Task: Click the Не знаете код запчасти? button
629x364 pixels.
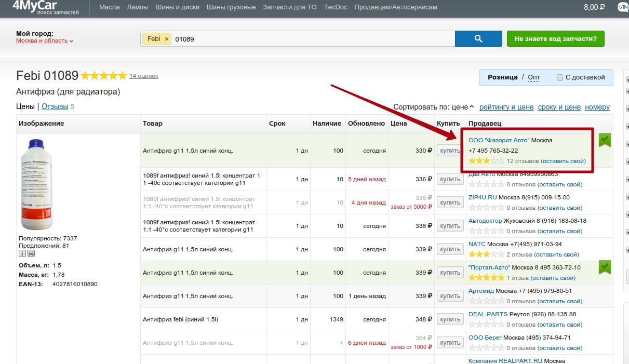Action: point(556,39)
